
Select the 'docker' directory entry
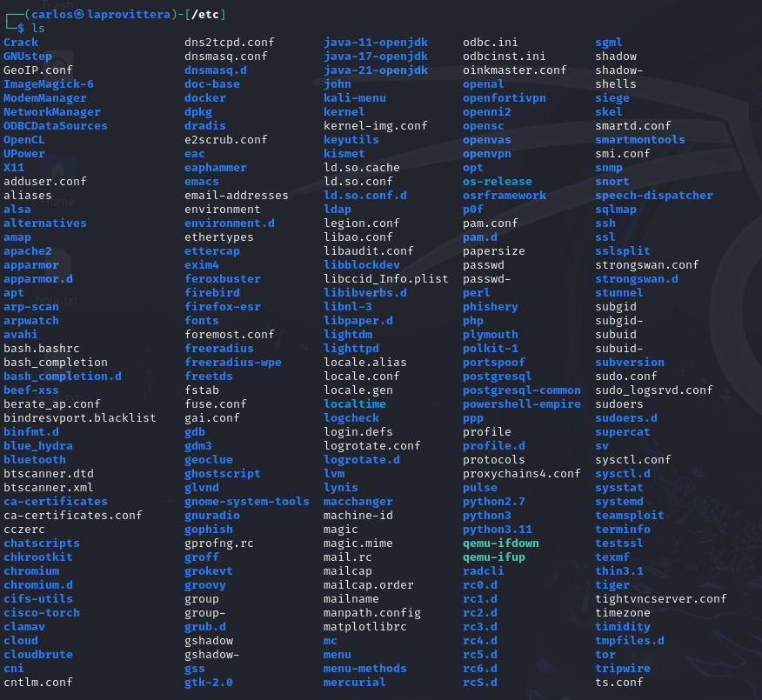[205, 97]
